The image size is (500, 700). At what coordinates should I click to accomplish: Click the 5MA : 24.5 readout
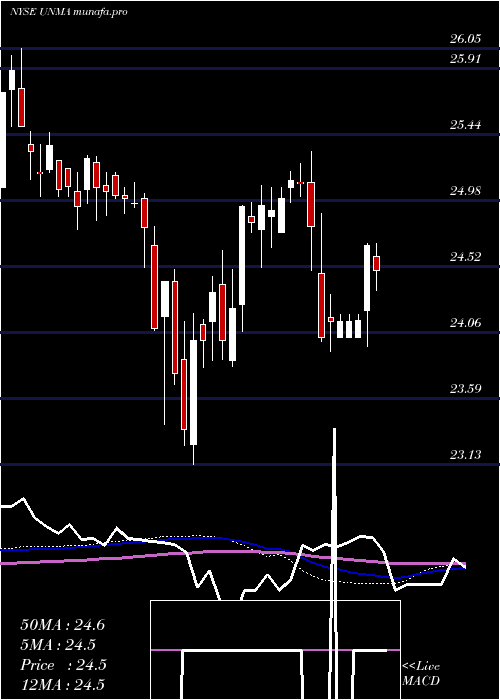click(x=58, y=645)
